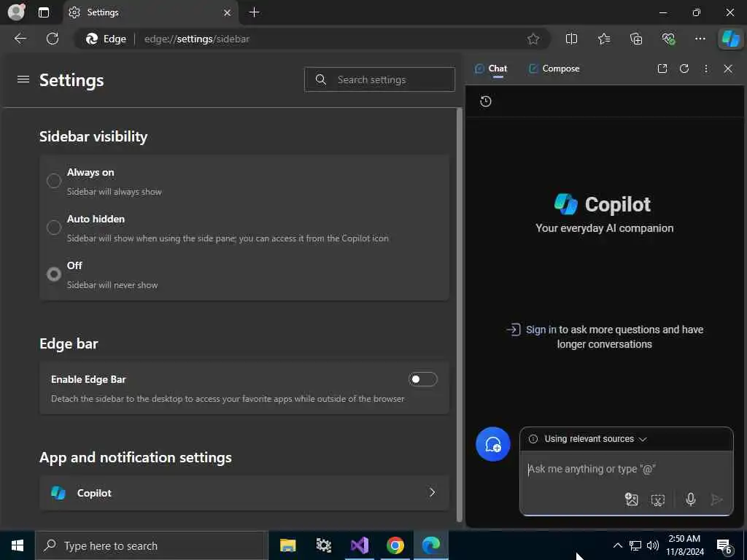Select Always on sidebar visibility
The image size is (747, 560).
coord(54,181)
